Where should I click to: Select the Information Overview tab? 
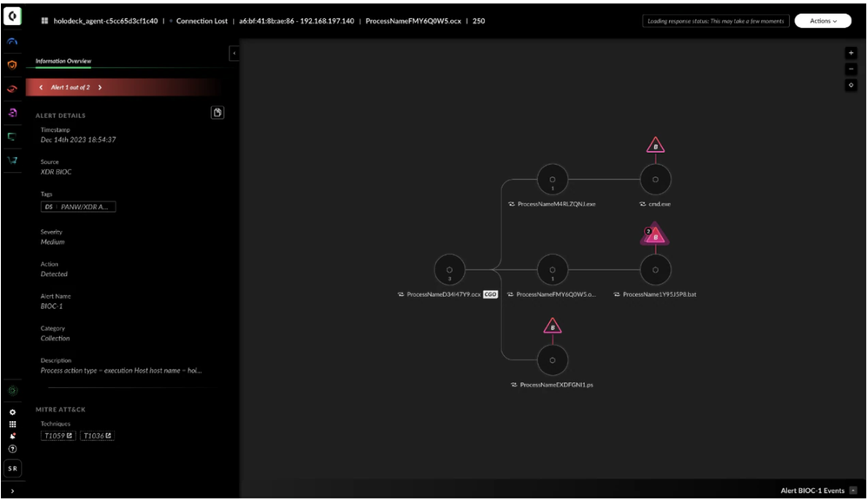click(63, 62)
